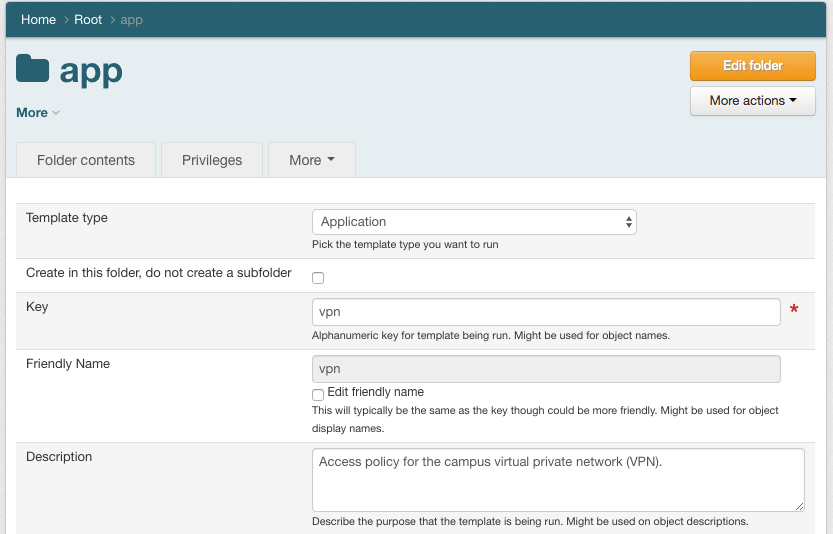
Task: Click the red required asterisk next to Key
Action: point(794,311)
